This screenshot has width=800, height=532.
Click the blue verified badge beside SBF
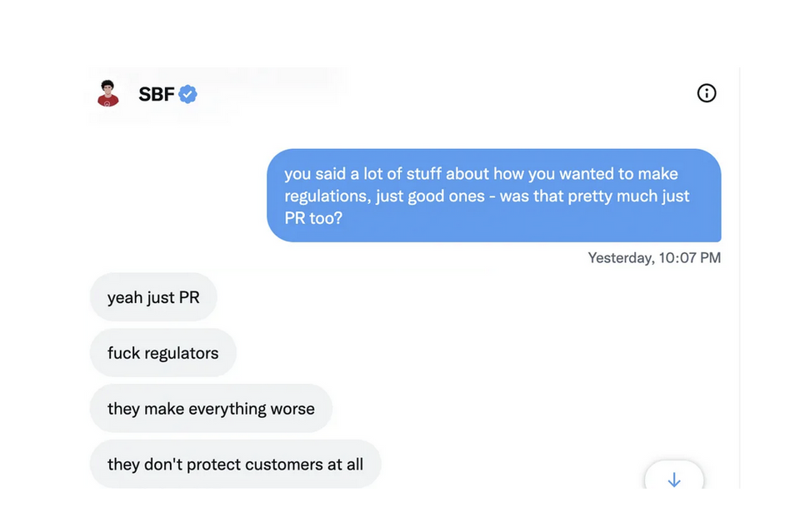pyautogui.click(x=188, y=94)
